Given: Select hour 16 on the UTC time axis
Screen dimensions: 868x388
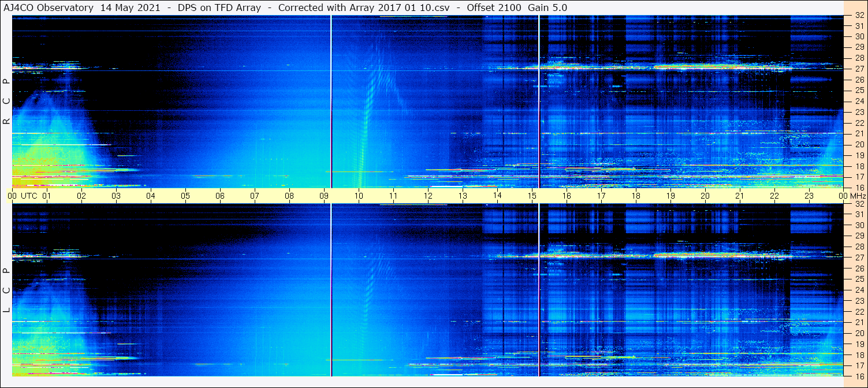Looking at the screenshot, I should pyautogui.click(x=567, y=196).
